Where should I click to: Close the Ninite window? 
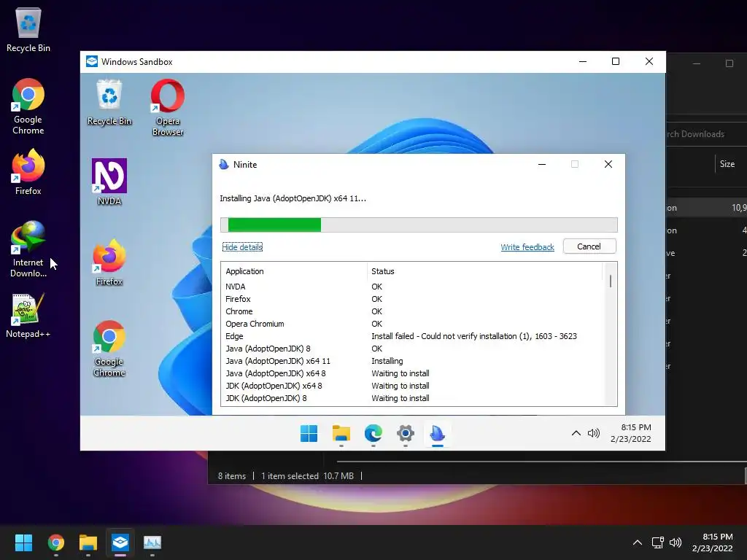click(608, 164)
